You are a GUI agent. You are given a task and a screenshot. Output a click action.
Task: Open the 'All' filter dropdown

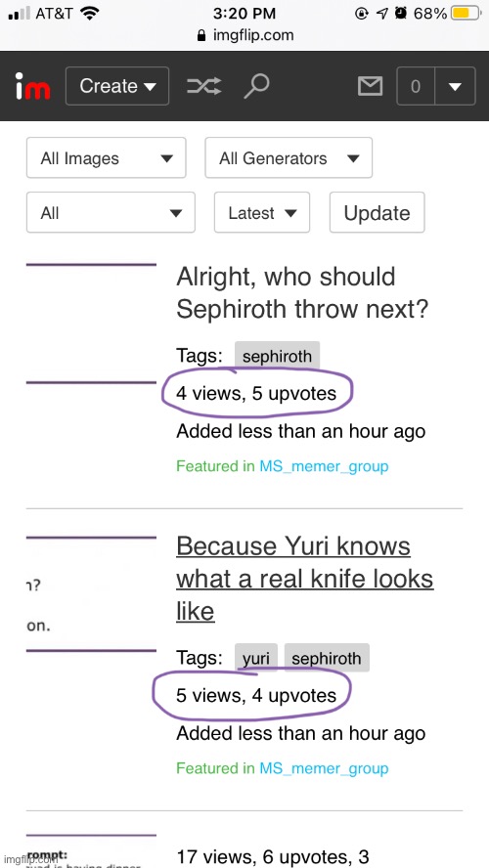(x=111, y=212)
